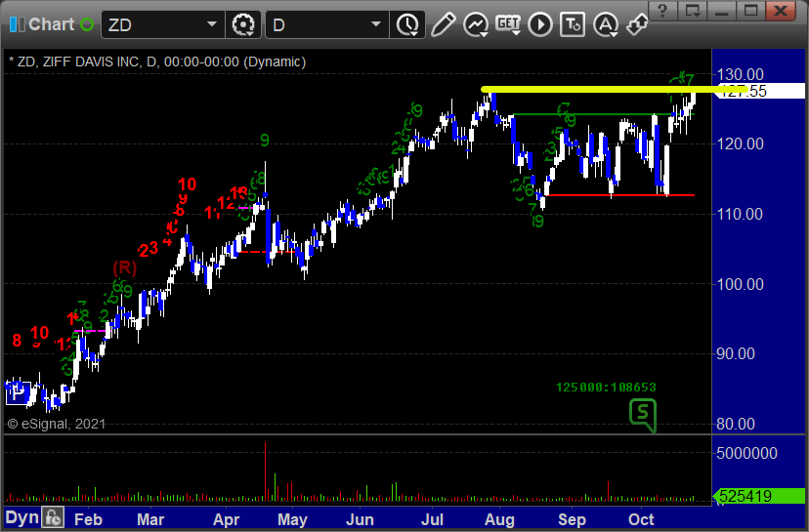Click the 525419 volume value label

pyautogui.click(x=759, y=496)
